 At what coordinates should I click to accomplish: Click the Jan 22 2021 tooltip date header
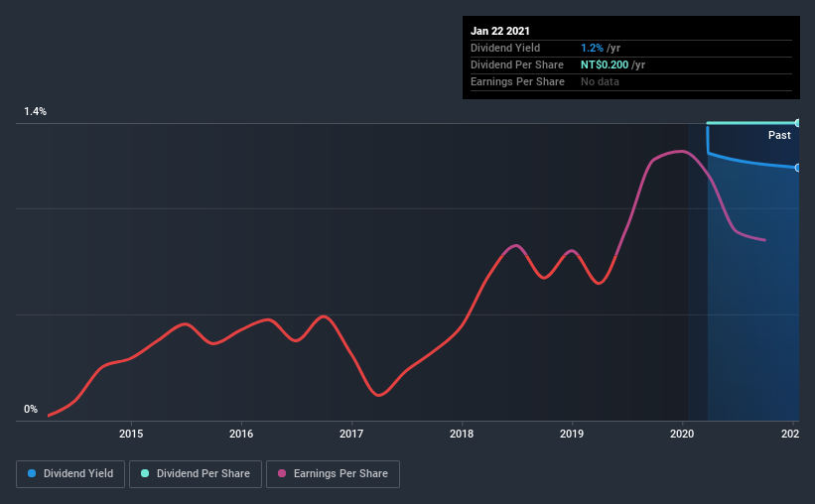(500, 31)
